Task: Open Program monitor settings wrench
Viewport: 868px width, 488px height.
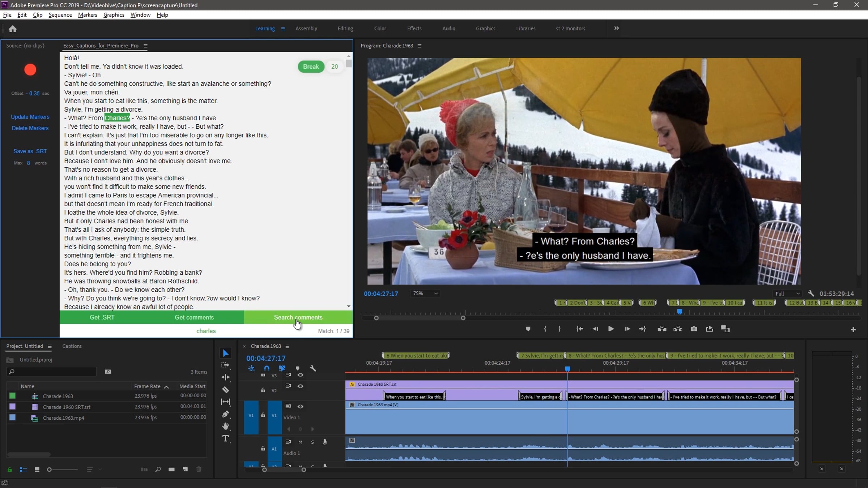Action: [x=811, y=294]
